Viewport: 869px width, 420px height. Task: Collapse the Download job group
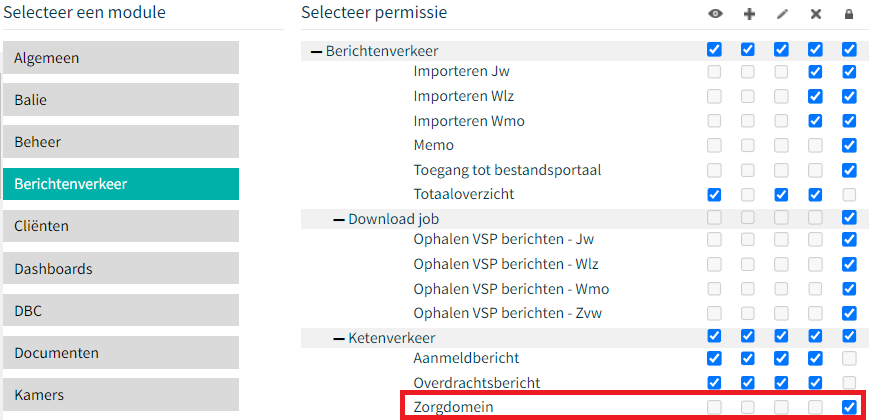339,219
